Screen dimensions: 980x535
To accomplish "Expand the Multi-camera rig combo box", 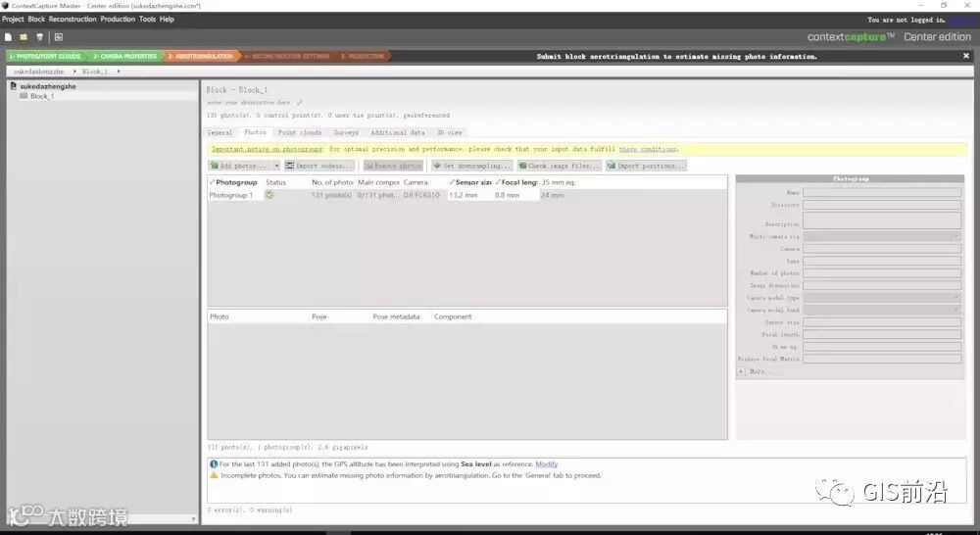I will [956, 236].
